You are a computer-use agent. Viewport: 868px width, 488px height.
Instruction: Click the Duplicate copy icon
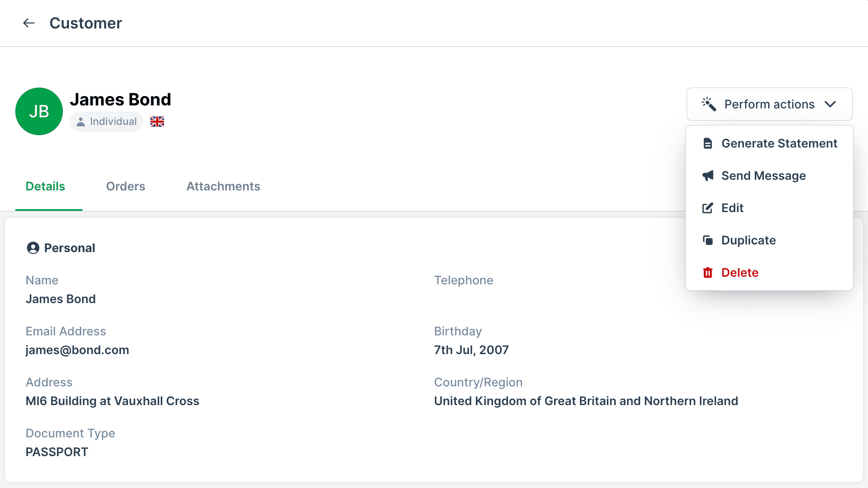click(707, 241)
